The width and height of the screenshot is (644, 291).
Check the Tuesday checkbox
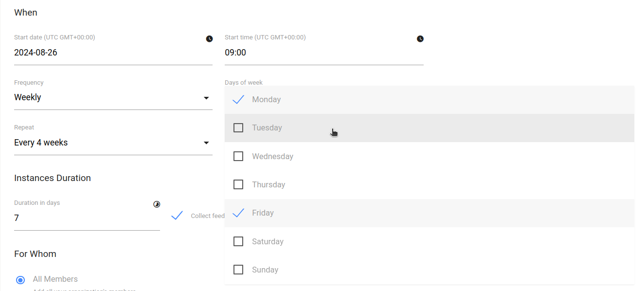[x=238, y=127]
